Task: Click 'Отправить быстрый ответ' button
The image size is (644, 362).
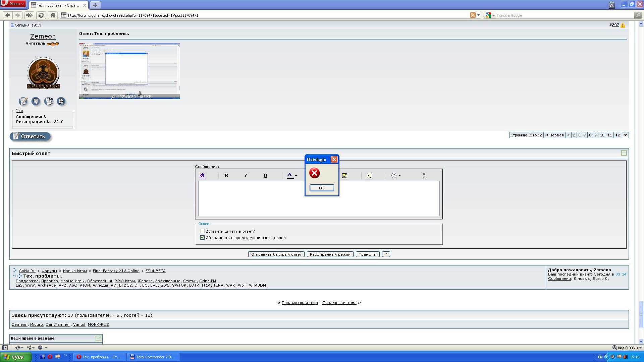Action: 276,254
